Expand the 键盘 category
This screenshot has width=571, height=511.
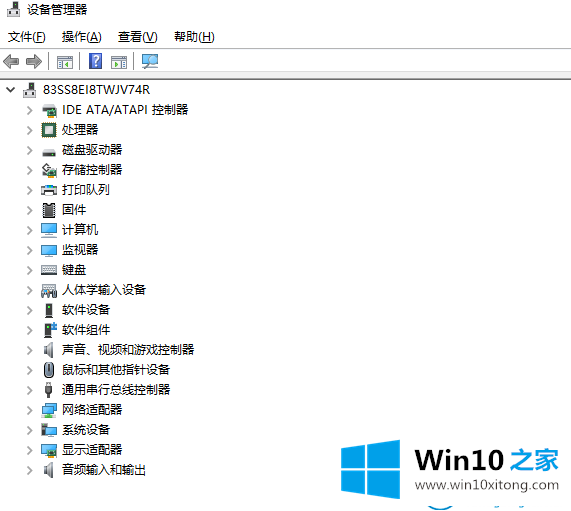coord(30,270)
